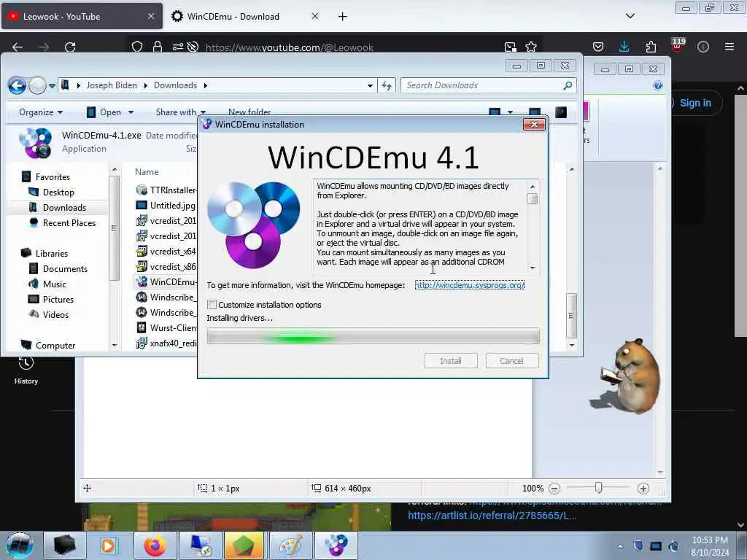Open Firefox extensions puzzle icon
This screenshot has height=560, width=747.
(651, 47)
